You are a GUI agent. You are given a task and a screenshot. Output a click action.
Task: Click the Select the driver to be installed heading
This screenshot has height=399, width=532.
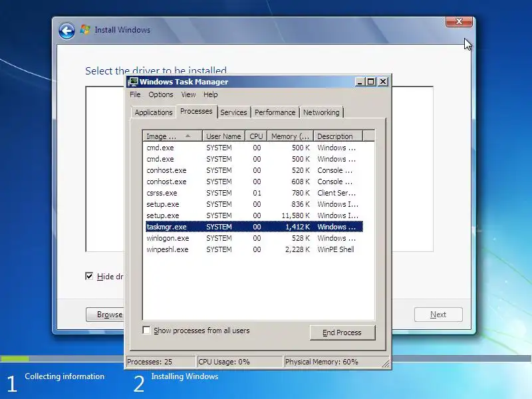(x=156, y=70)
